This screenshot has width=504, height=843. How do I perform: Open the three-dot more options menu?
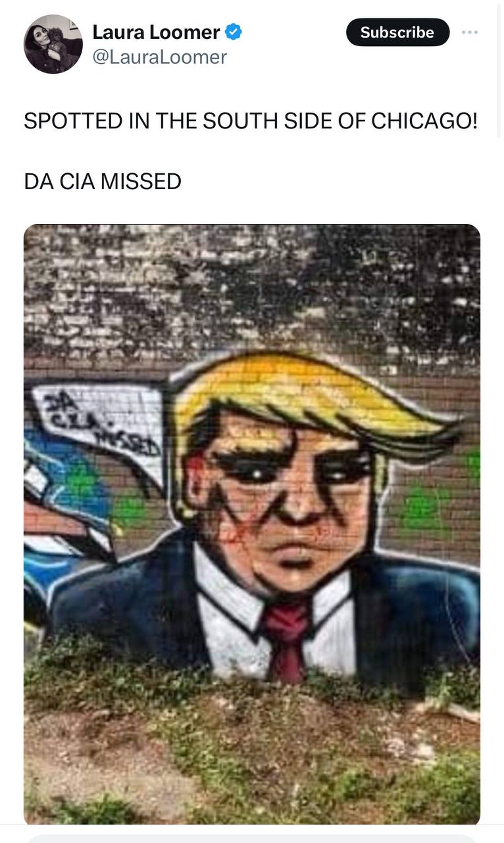pyautogui.click(x=470, y=32)
